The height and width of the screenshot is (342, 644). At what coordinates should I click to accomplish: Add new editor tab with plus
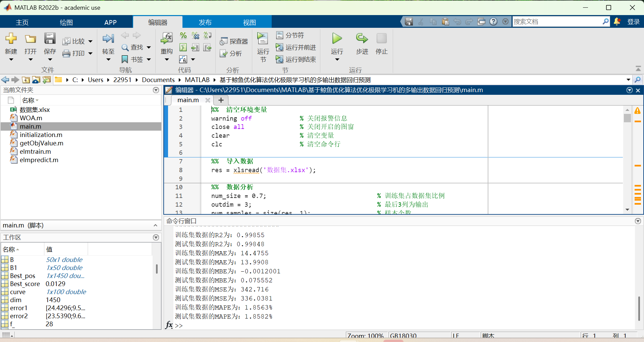(x=221, y=100)
